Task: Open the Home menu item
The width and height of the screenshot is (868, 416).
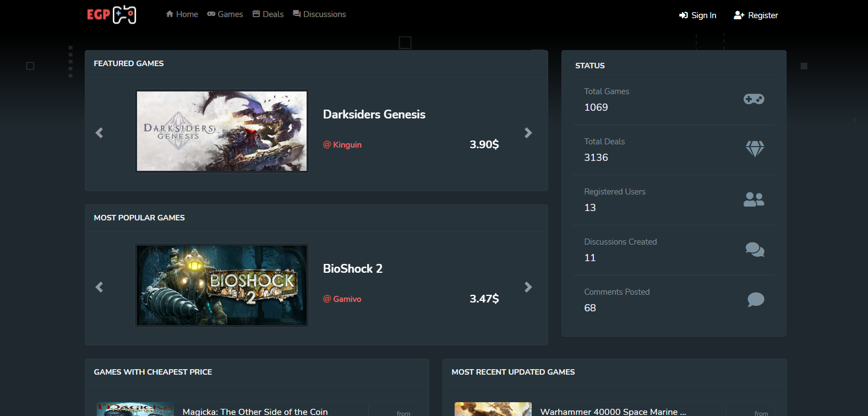Action: (182, 14)
